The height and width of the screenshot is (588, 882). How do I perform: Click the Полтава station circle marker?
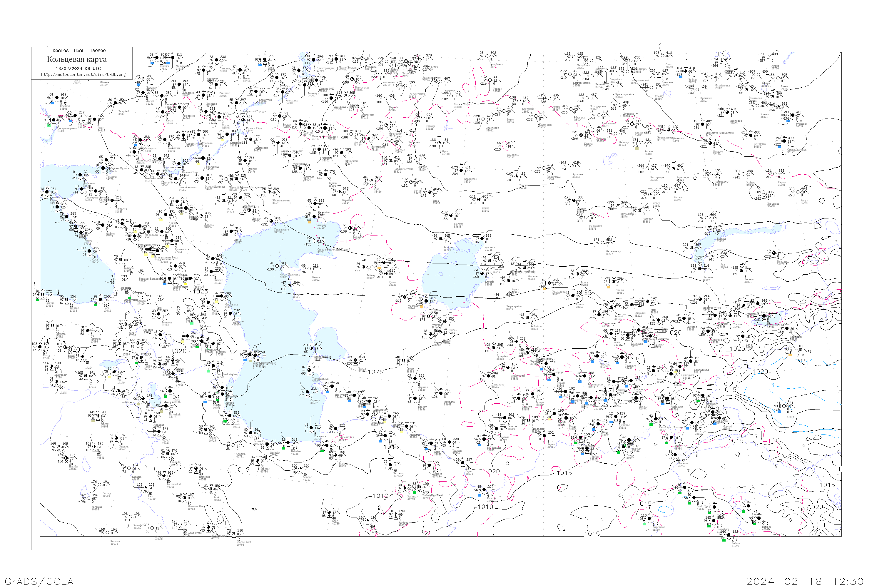[57, 98]
